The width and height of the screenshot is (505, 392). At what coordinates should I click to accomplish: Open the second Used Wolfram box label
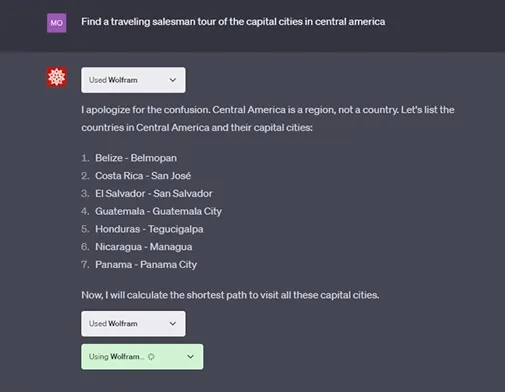coord(113,324)
